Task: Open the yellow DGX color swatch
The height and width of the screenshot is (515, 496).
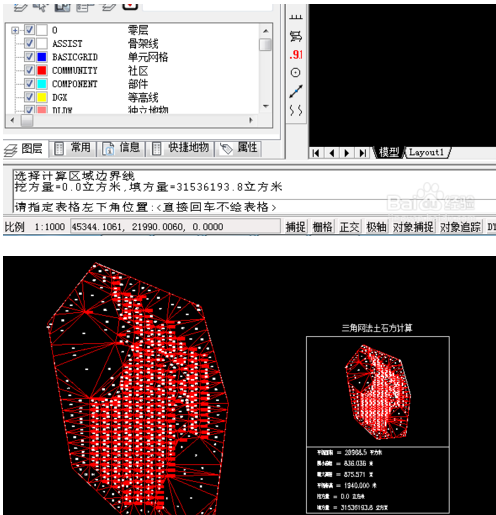Action: (x=42, y=97)
